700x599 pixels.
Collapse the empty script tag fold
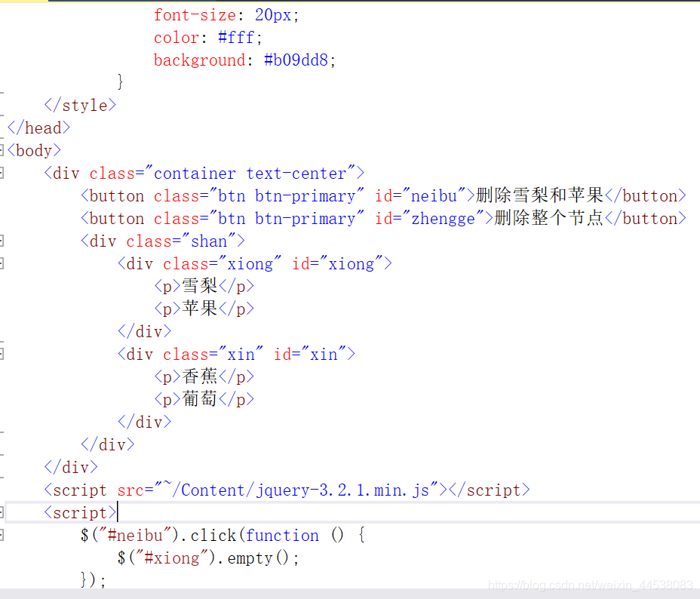pyautogui.click(x=2, y=512)
